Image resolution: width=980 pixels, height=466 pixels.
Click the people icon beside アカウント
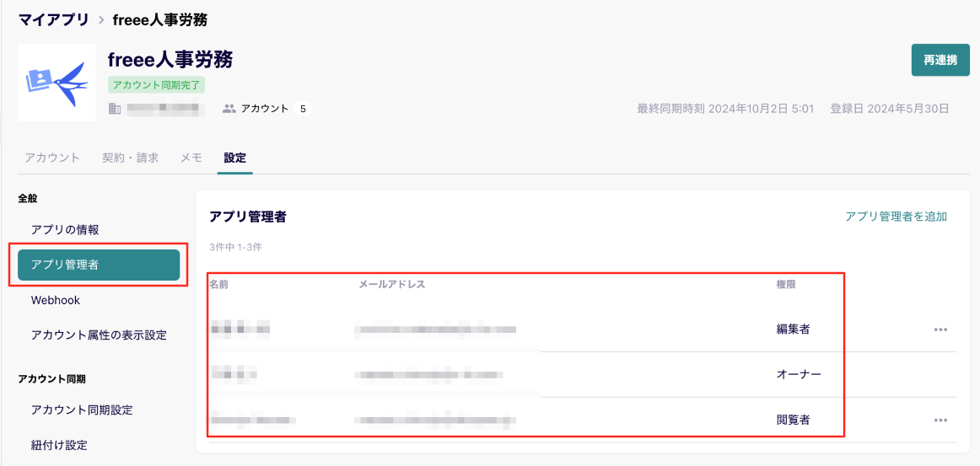(229, 109)
